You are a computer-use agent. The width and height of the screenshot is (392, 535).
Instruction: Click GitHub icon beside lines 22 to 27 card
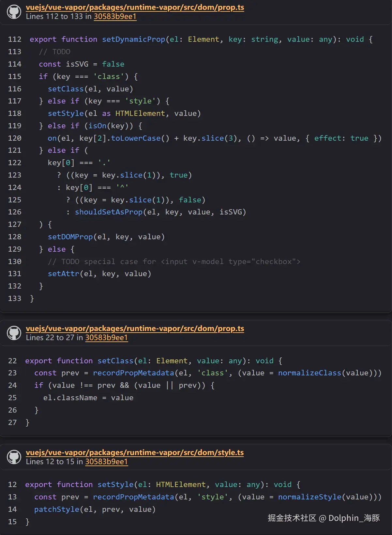click(x=14, y=333)
